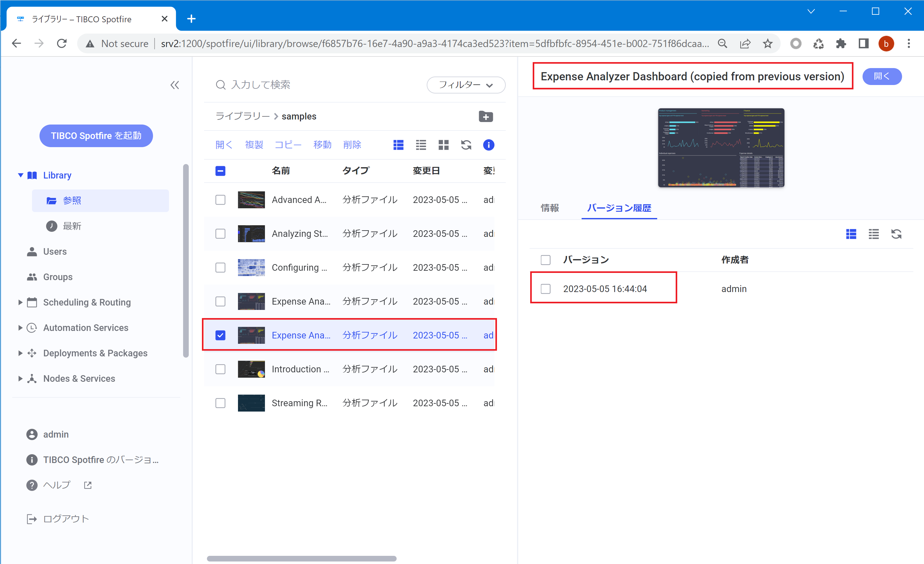Refresh the library list
The width and height of the screenshot is (924, 564).
click(x=466, y=145)
